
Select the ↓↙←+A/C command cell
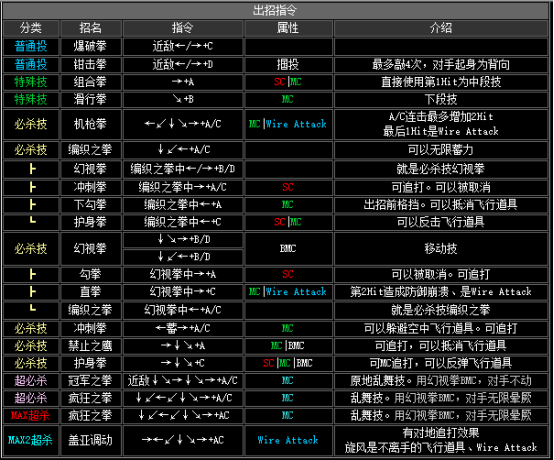click(x=183, y=150)
